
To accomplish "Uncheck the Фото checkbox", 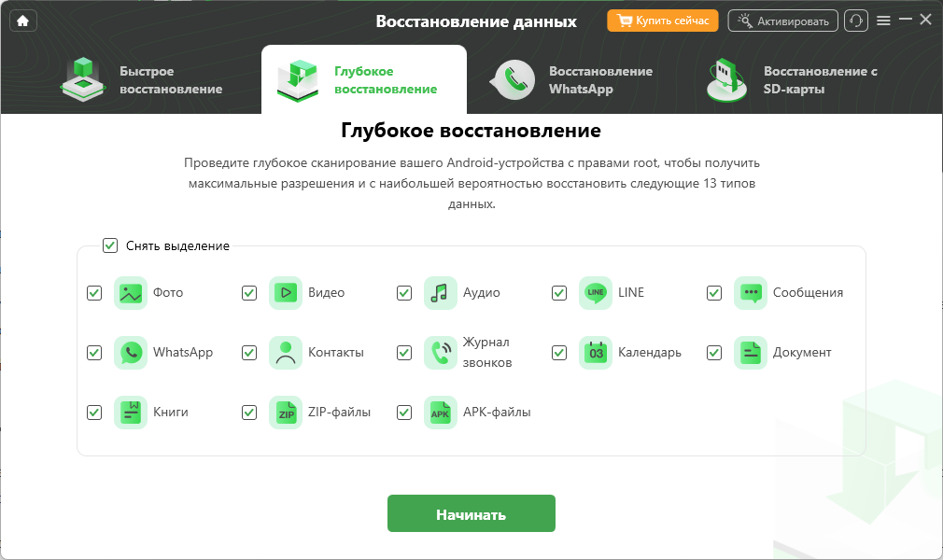I will click(x=94, y=293).
